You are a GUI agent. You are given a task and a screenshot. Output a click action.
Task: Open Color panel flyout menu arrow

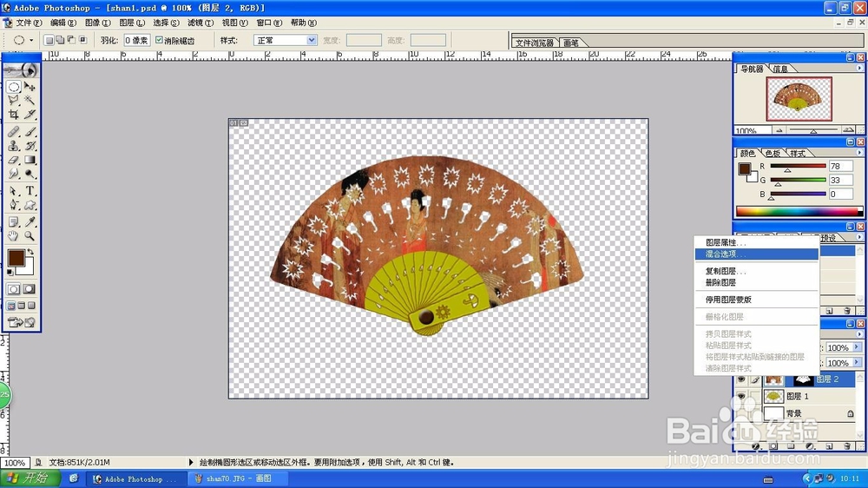859,153
